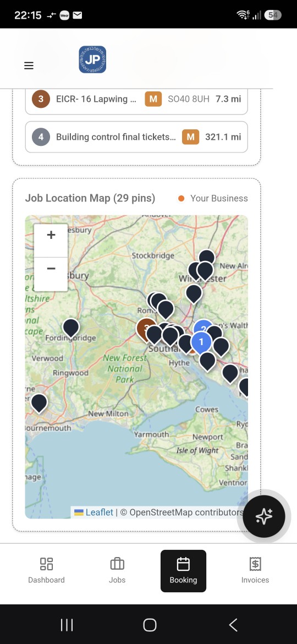Click the Job Location Map (29 pins) heading
This screenshot has height=644, width=297.
pos(90,198)
